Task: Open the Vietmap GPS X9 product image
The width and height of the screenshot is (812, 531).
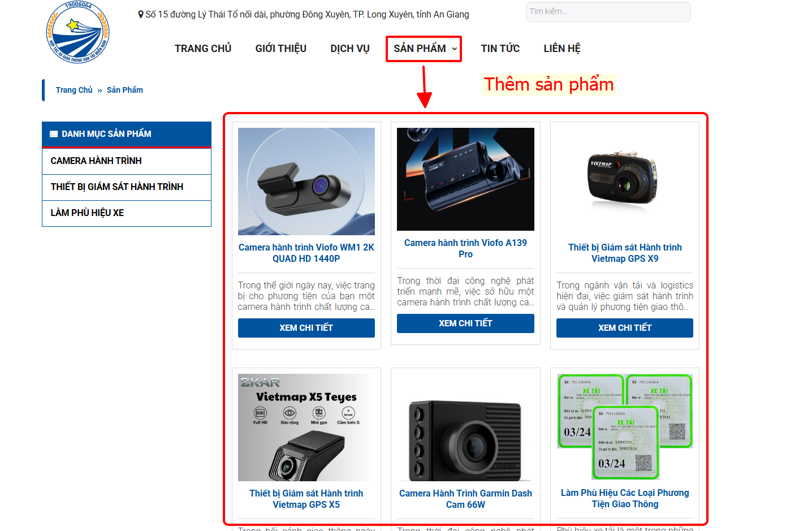Action: (625, 182)
